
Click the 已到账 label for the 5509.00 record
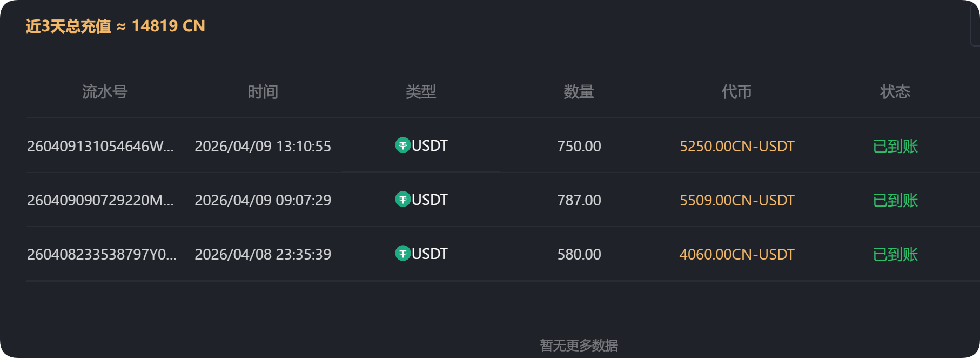tap(895, 200)
